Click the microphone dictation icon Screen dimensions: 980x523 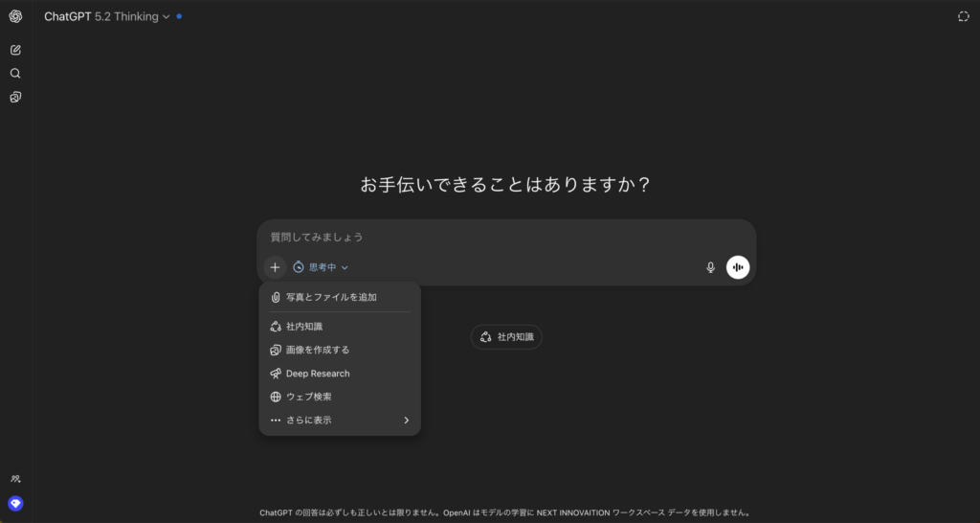pos(710,267)
